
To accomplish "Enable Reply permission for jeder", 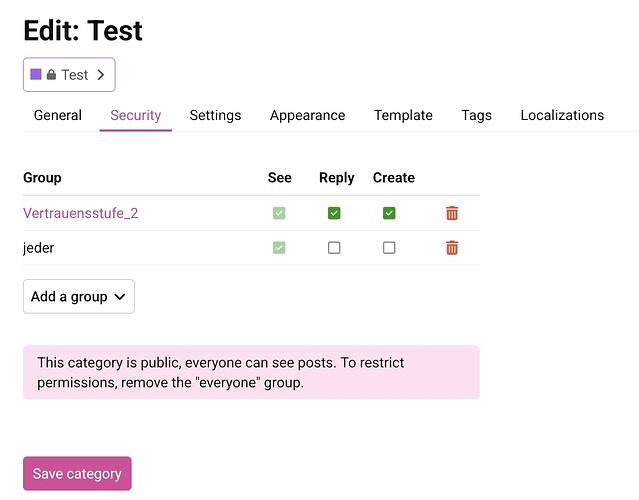I will [x=334, y=247].
